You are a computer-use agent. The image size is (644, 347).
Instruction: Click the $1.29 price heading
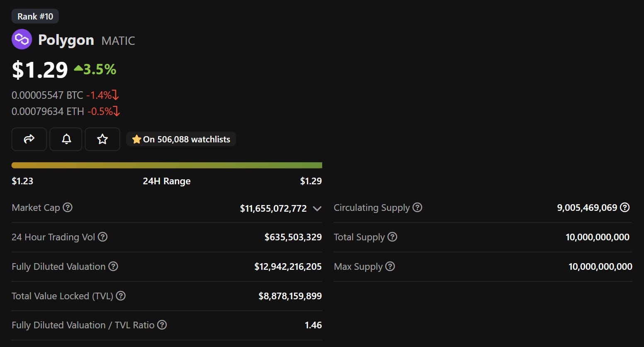click(40, 70)
